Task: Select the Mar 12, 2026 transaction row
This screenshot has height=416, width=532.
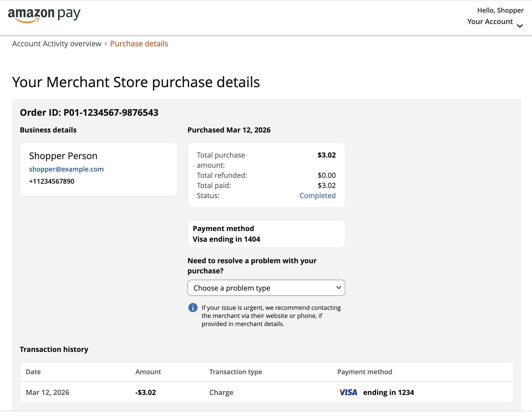Action: (x=48, y=392)
